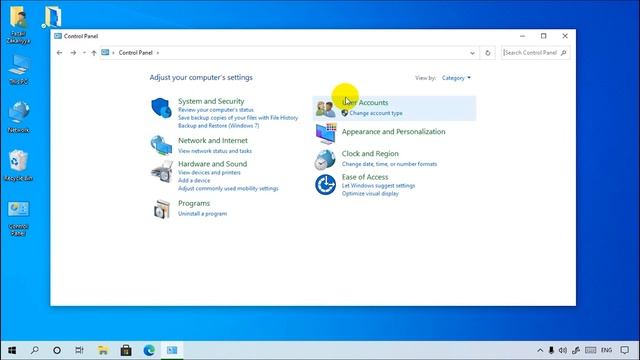Launch Microsoft Store from the taskbar

tap(126, 350)
